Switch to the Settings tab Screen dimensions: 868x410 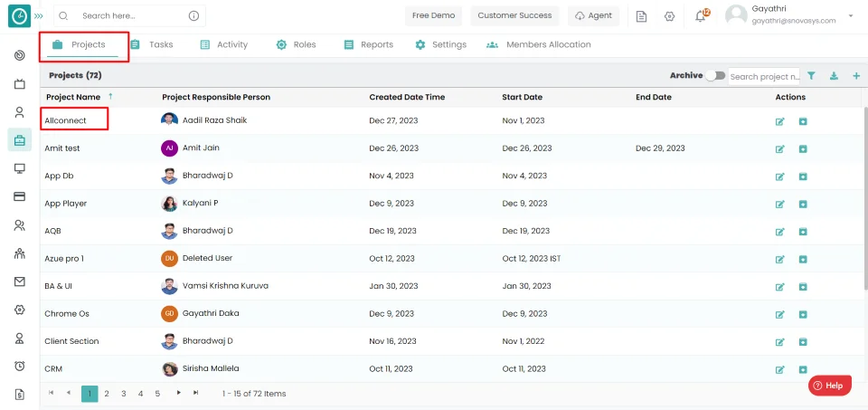440,45
